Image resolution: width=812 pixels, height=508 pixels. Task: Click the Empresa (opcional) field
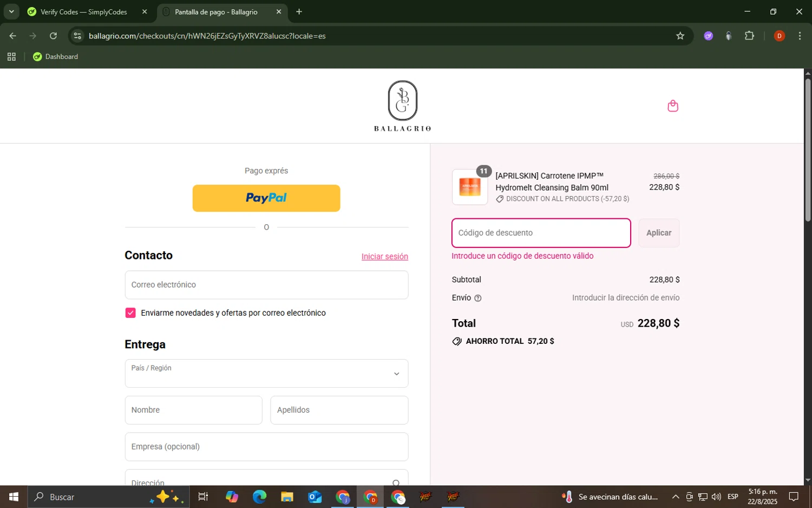click(x=266, y=447)
